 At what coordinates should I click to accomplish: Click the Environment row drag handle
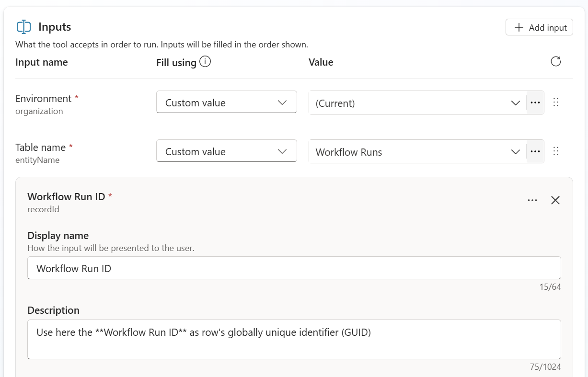point(556,103)
